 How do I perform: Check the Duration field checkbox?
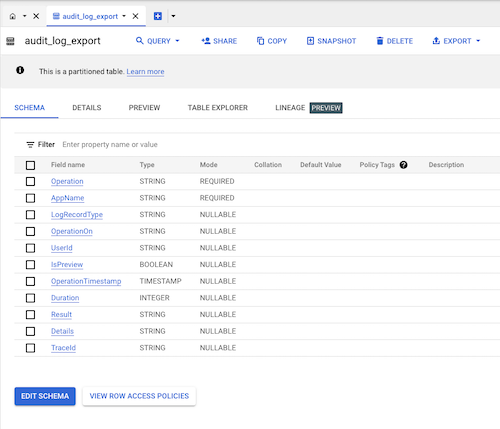[30, 298]
